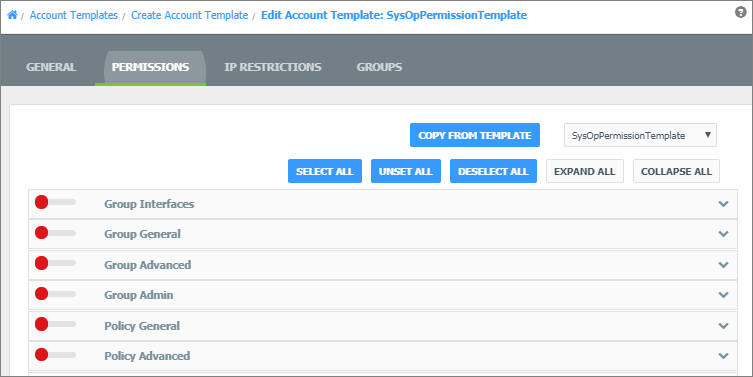Toggle the Policy Advanced permission switch
The width and height of the screenshot is (753, 377).
[55, 355]
